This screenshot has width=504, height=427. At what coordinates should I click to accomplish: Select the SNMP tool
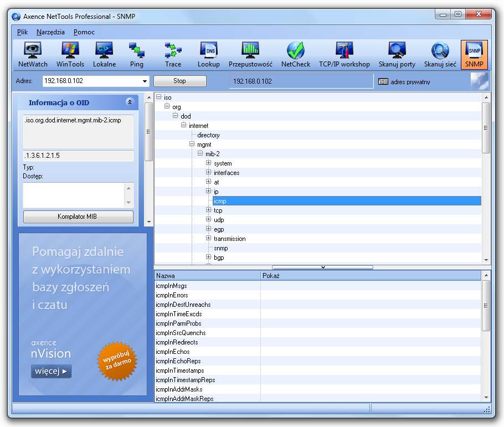[x=474, y=55]
